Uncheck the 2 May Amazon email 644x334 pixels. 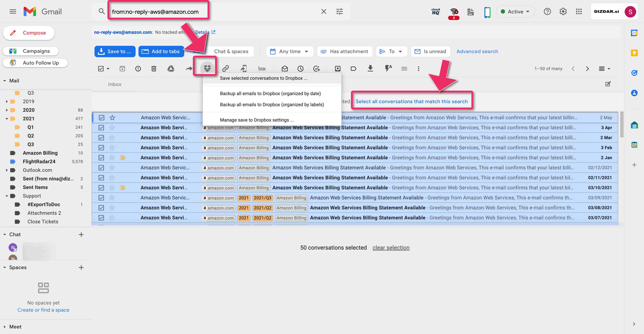101,117
